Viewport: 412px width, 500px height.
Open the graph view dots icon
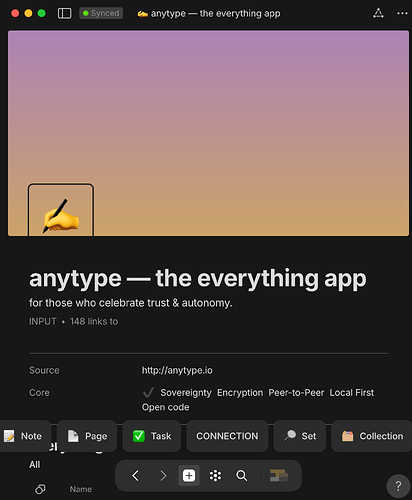pyautogui.click(x=215, y=476)
